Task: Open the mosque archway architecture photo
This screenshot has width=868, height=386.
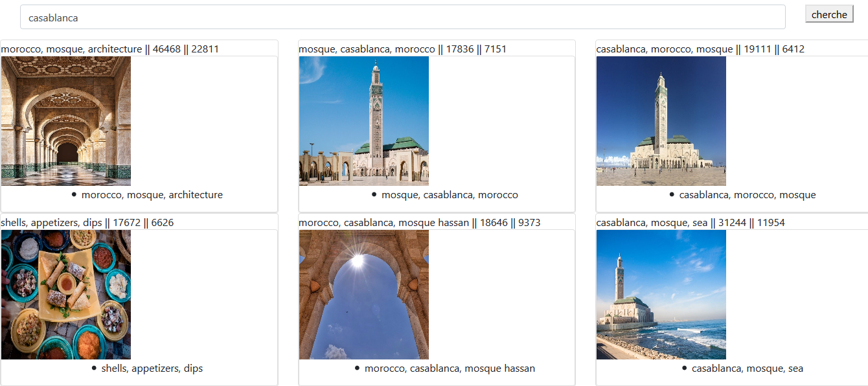Action: (x=65, y=120)
